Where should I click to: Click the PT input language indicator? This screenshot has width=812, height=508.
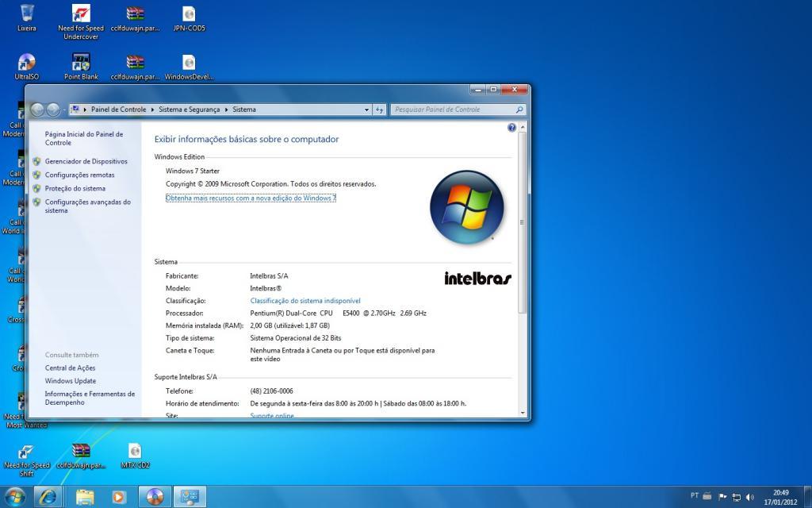695,496
